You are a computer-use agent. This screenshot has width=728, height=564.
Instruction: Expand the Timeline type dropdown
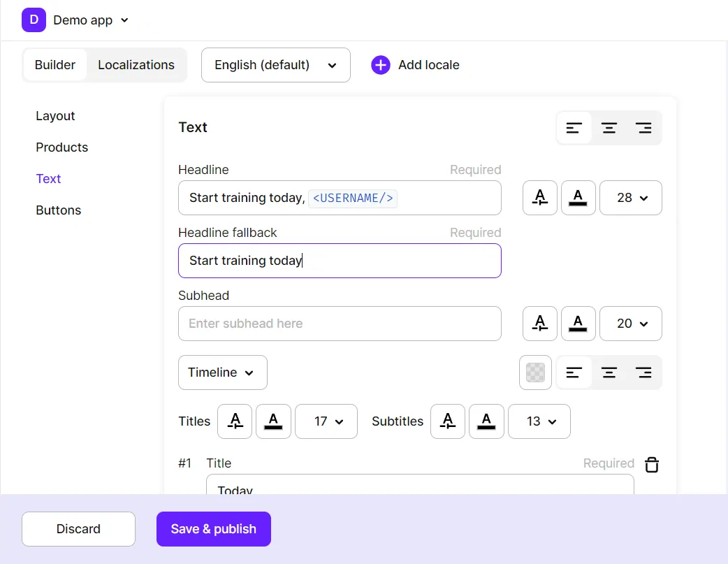point(222,373)
